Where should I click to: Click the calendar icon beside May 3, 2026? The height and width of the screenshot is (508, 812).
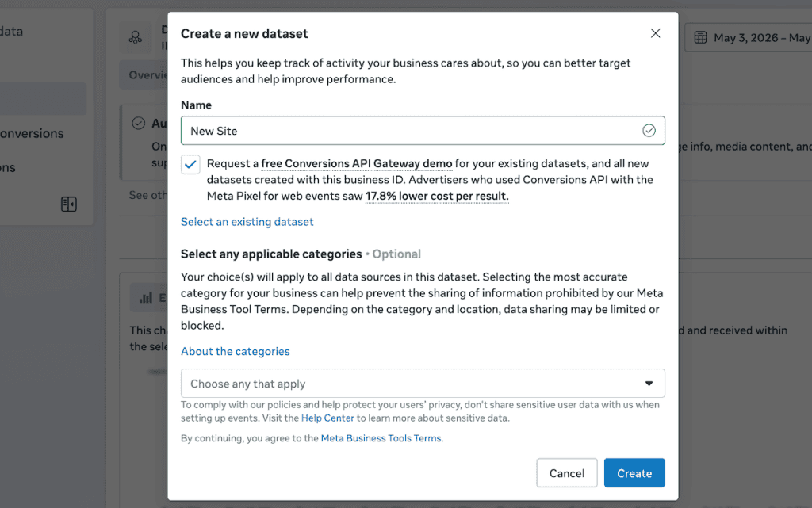point(700,38)
